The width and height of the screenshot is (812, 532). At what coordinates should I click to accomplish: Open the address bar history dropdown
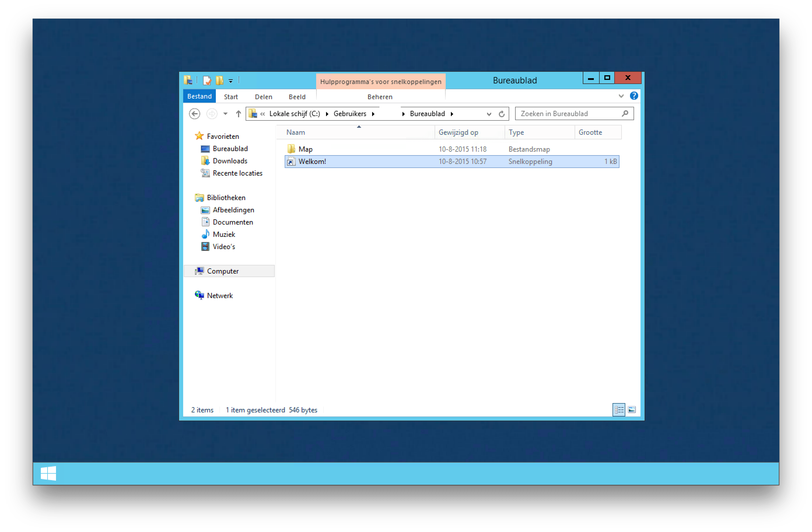(489, 114)
